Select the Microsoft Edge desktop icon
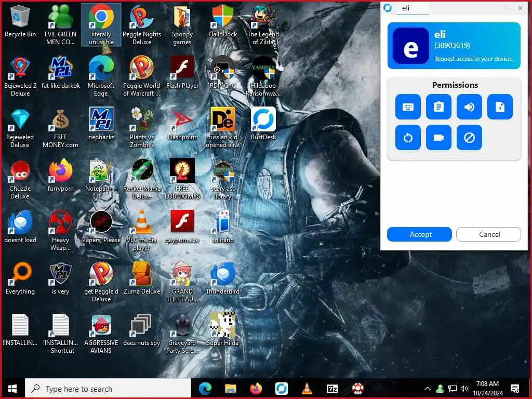532x399 pixels. [101, 77]
